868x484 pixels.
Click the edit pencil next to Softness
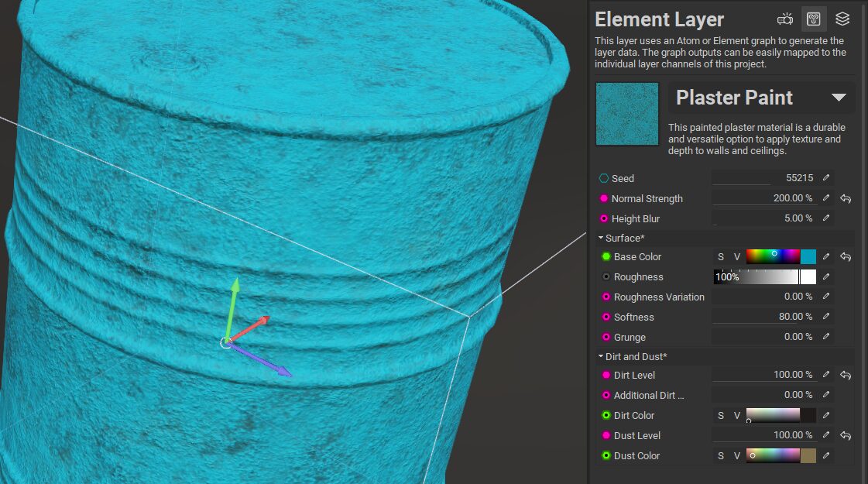(x=826, y=317)
